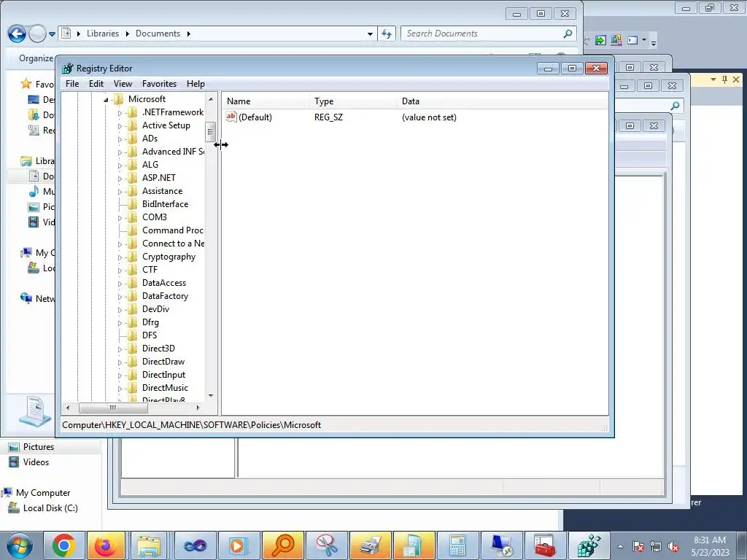747x560 pixels.
Task: Open Calculator from the taskbar
Action: point(457,545)
